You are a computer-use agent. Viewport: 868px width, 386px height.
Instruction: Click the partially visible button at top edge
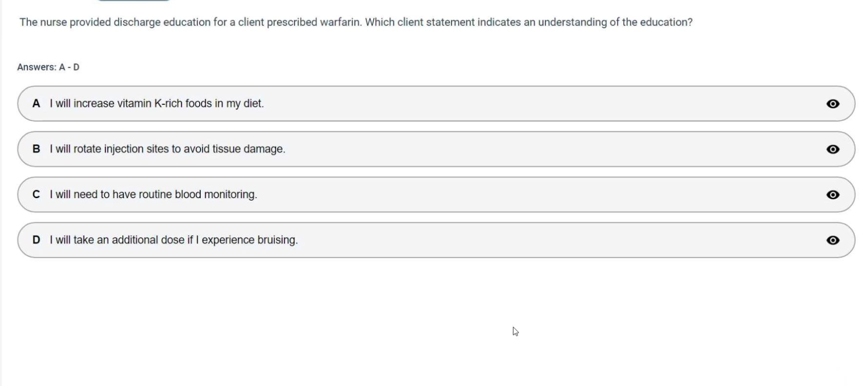(133, 0)
